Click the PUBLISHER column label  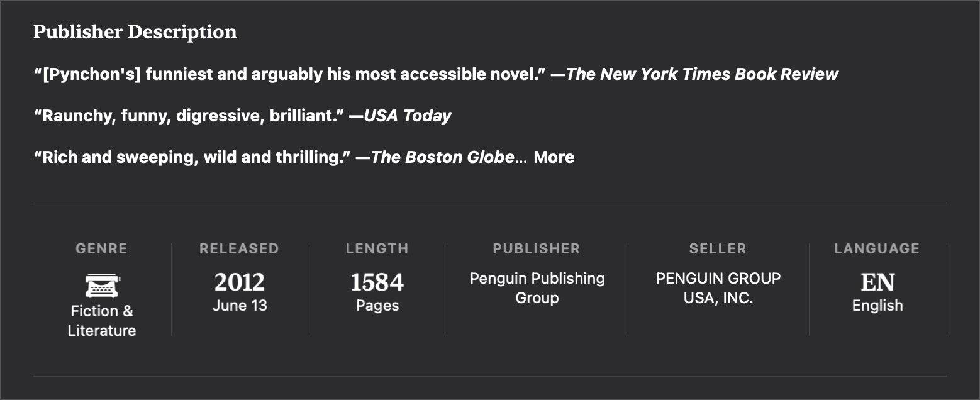point(537,248)
